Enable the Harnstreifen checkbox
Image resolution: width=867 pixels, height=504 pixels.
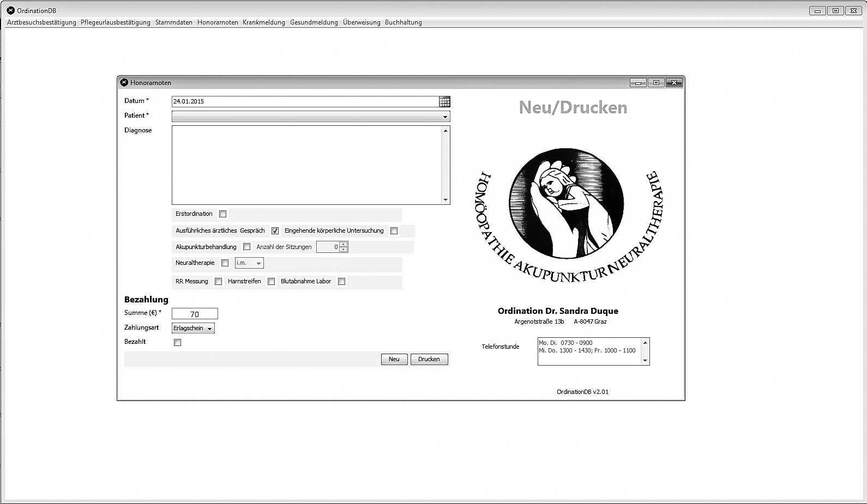pyautogui.click(x=271, y=282)
